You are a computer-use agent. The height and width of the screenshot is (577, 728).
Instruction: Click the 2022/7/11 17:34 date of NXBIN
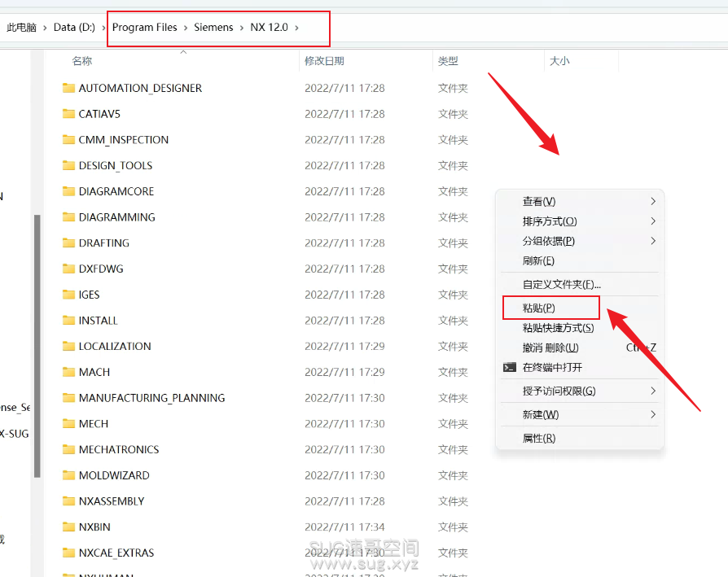(344, 527)
